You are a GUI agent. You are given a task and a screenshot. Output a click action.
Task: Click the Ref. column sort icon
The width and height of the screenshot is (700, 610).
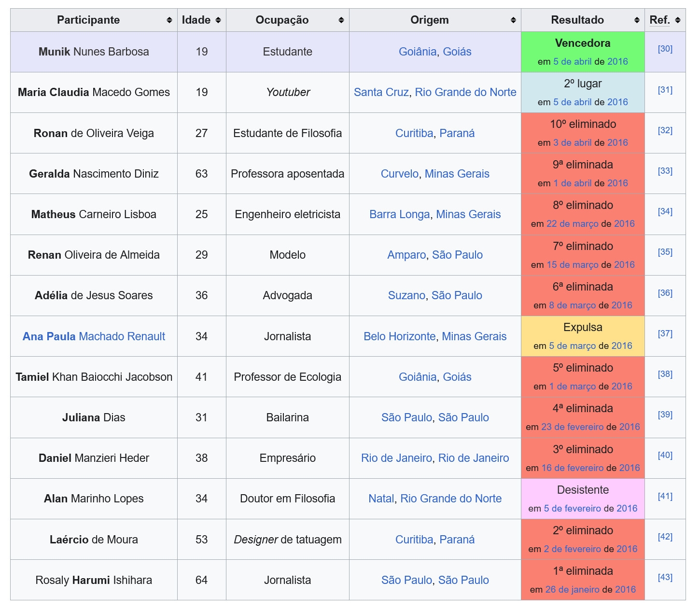click(678, 20)
